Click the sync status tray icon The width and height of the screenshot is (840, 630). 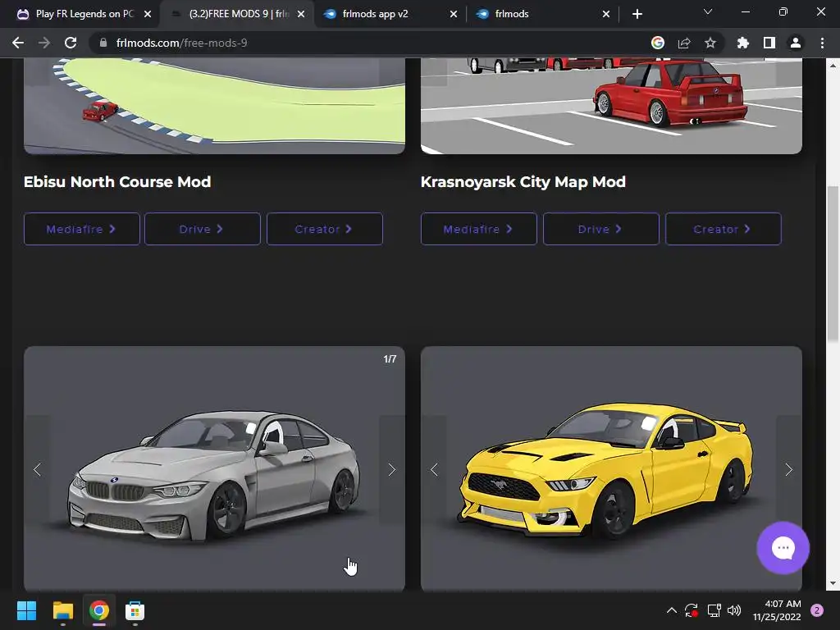[x=691, y=610]
